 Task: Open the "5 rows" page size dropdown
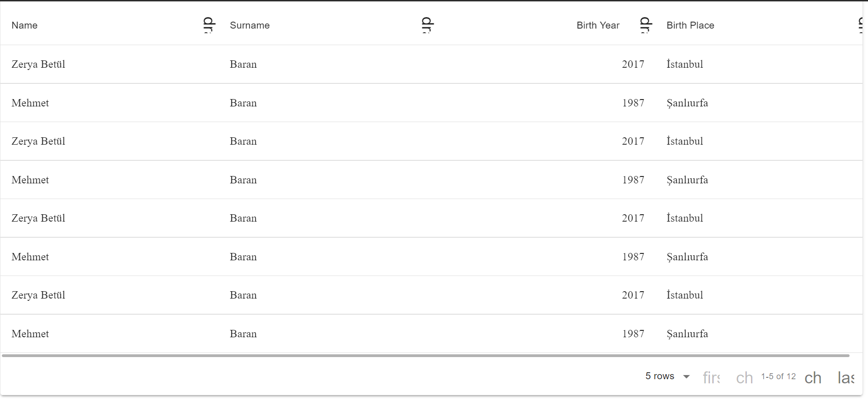(668, 376)
